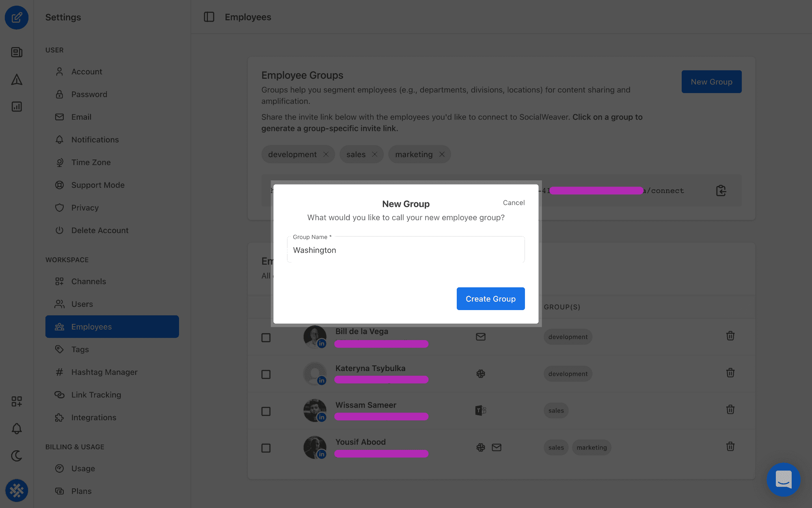Open Link Tracking page

pyautogui.click(x=112, y=395)
